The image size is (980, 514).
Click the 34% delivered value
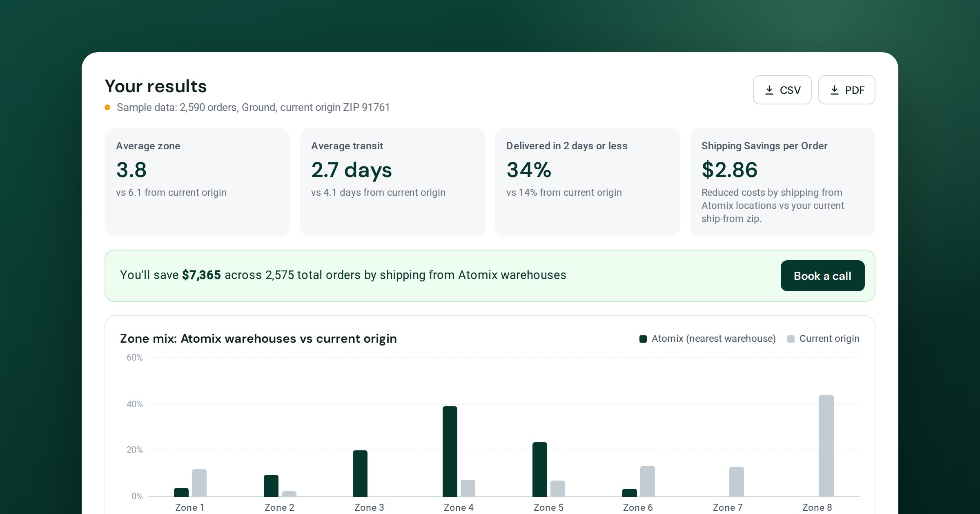[x=529, y=170]
